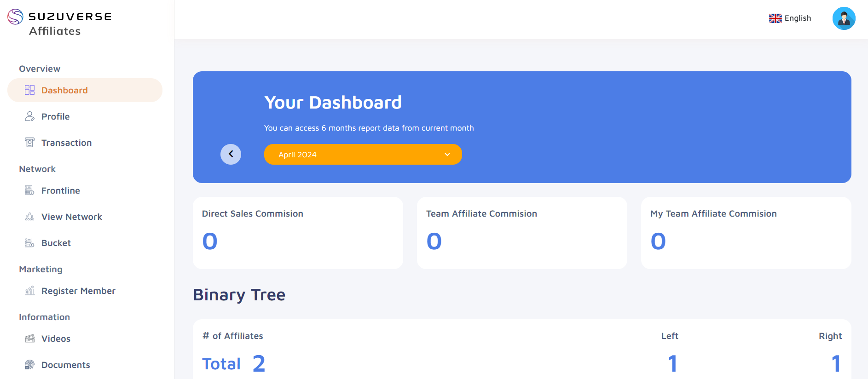This screenshot has height=379, width=868.
Task: Click the 6 months report data note
Action: coord(369,128)
